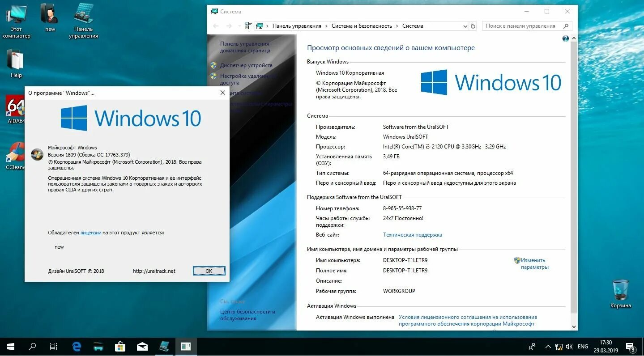The height and width of the screenshot is (356, 644).
Task: Open the Корзина recycle bin icon
Action: click(621, 293)
